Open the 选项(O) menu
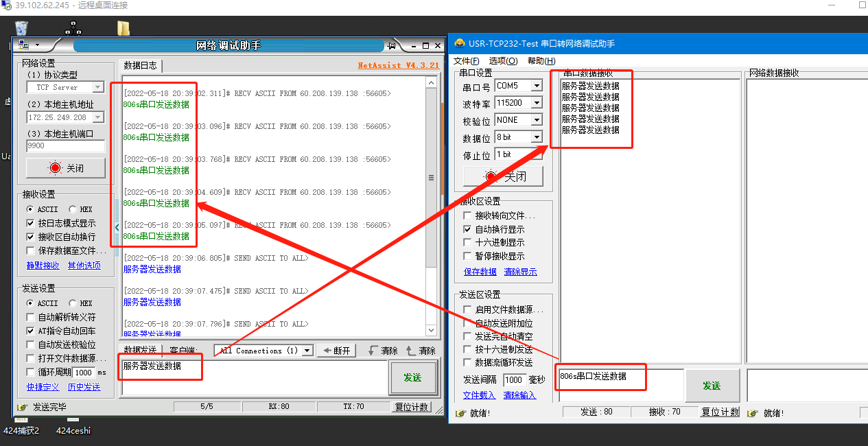 (503, 61)
